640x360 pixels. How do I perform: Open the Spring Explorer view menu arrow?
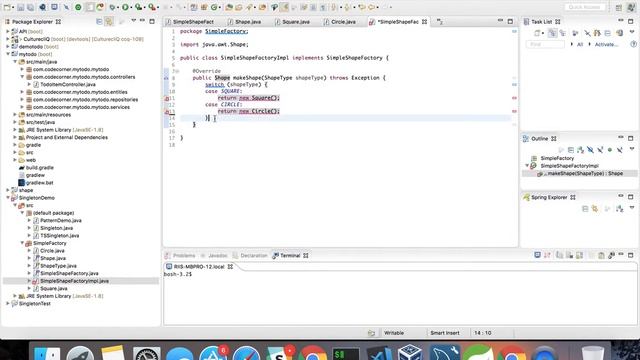click(x=632, y=208)
